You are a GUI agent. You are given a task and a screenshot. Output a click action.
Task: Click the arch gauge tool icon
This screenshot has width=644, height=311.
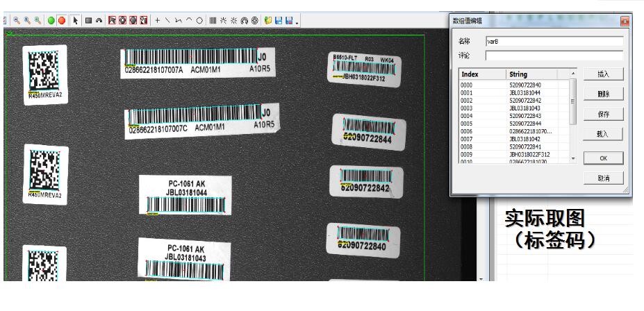click(245, 20)
